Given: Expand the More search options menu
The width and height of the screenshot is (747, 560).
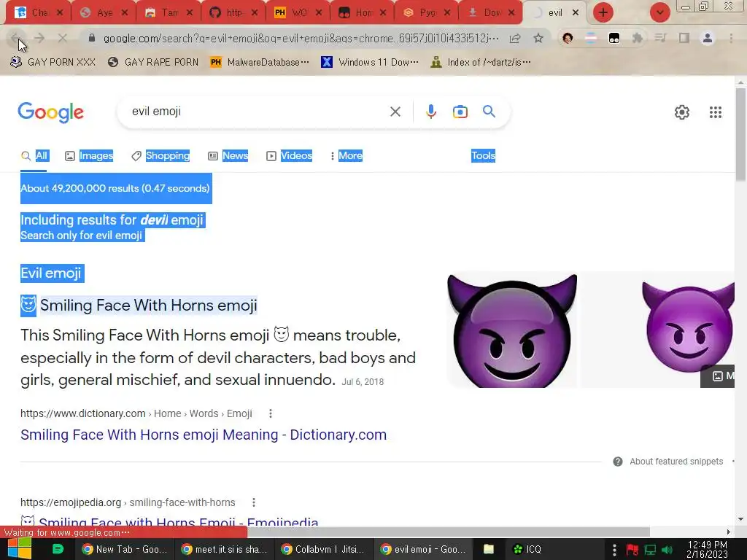Looking at the screenshot, I should [347, 156].
